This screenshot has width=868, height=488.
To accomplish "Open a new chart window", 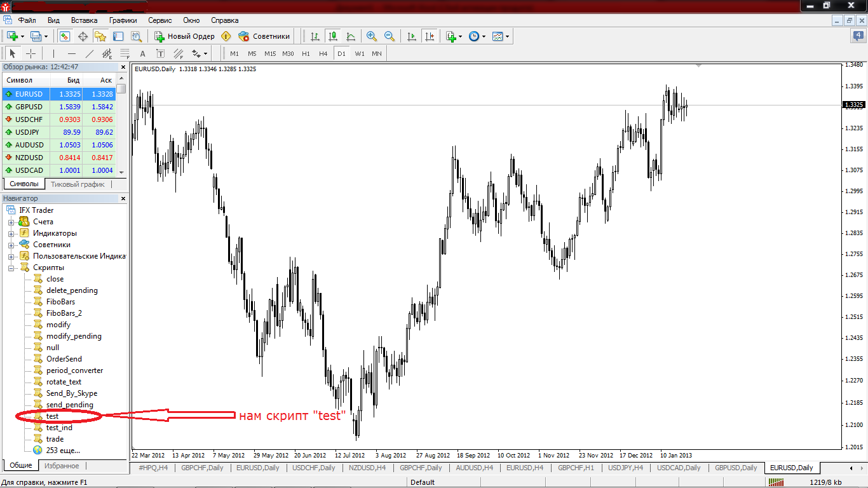I will pyautogui.click(x=12, y=36).
